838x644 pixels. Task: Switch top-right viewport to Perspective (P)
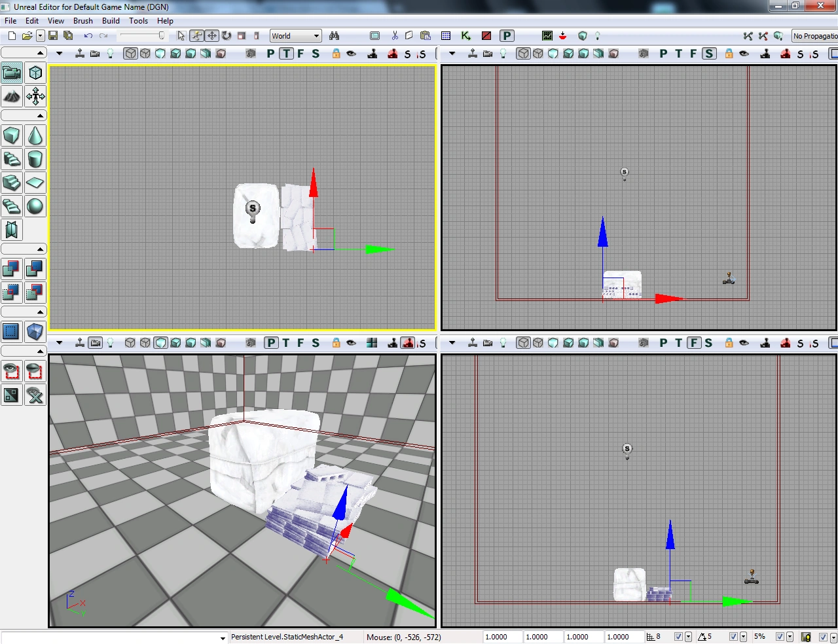(x=663, y=54)
